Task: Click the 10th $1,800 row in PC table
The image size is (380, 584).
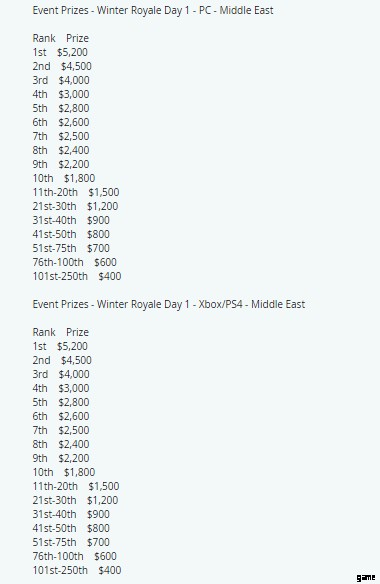Action: [x=64, y=178]
